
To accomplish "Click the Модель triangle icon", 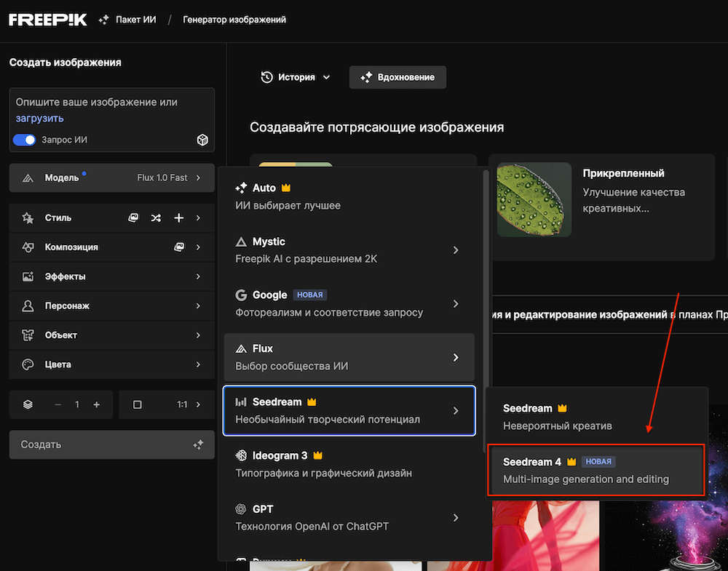I will [28, 177].
